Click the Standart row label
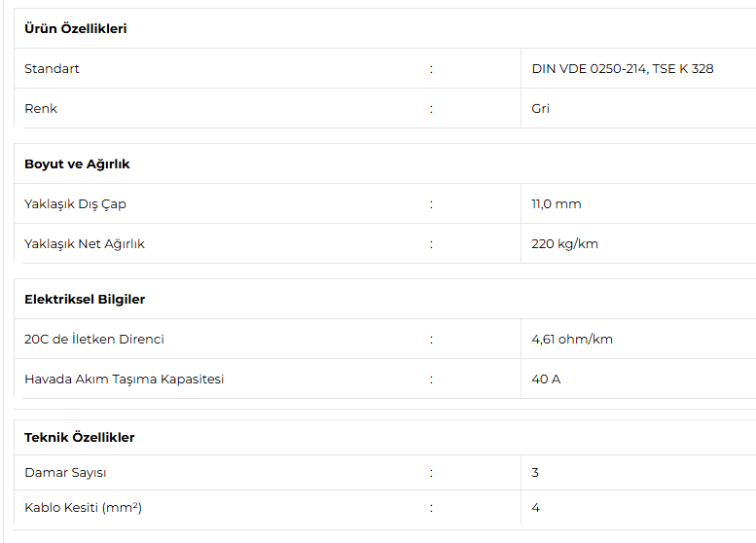The width and height of the screenshot is (756, 543). tap(52, 69)
